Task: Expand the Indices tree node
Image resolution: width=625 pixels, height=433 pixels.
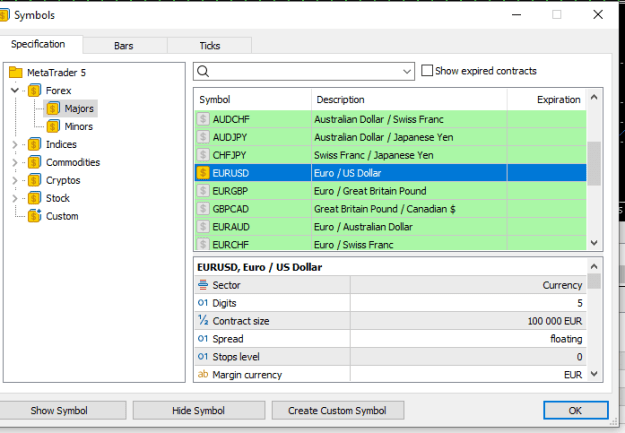Action: coord(15,144)
